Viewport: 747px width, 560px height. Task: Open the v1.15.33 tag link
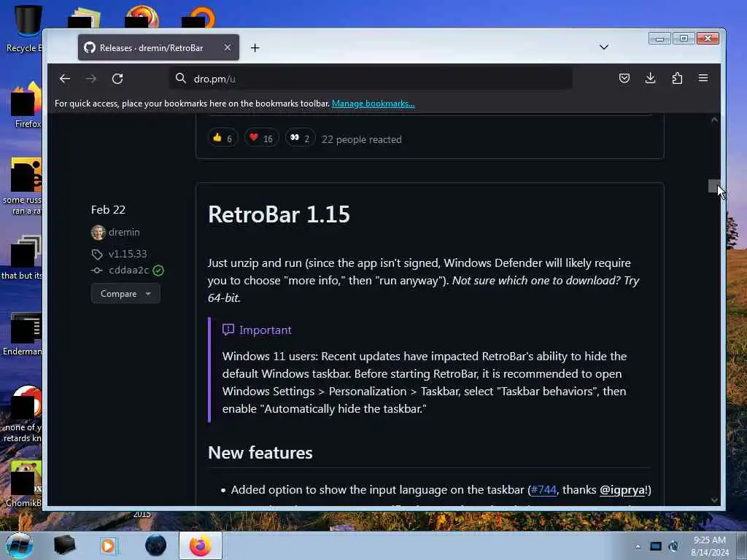pos(128,254)
